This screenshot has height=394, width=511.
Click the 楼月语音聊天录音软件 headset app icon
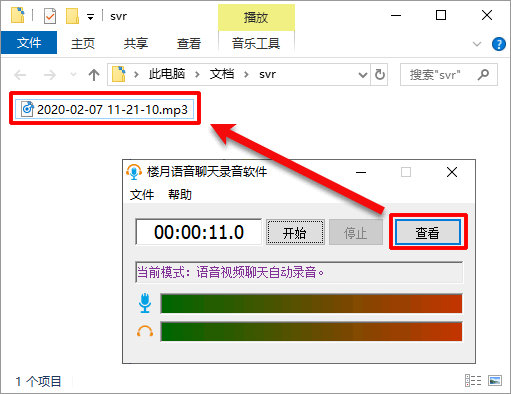134,172
